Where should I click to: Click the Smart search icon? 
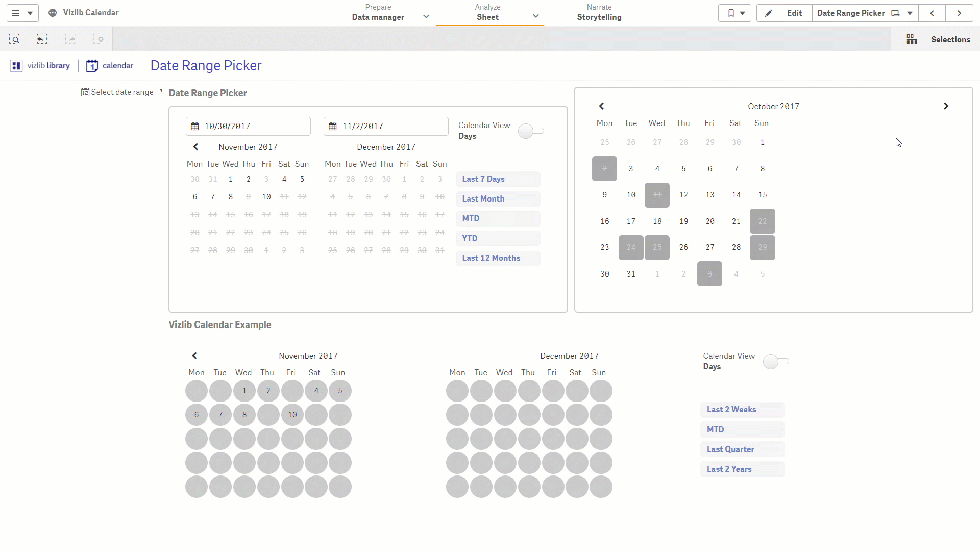[14, 39]
